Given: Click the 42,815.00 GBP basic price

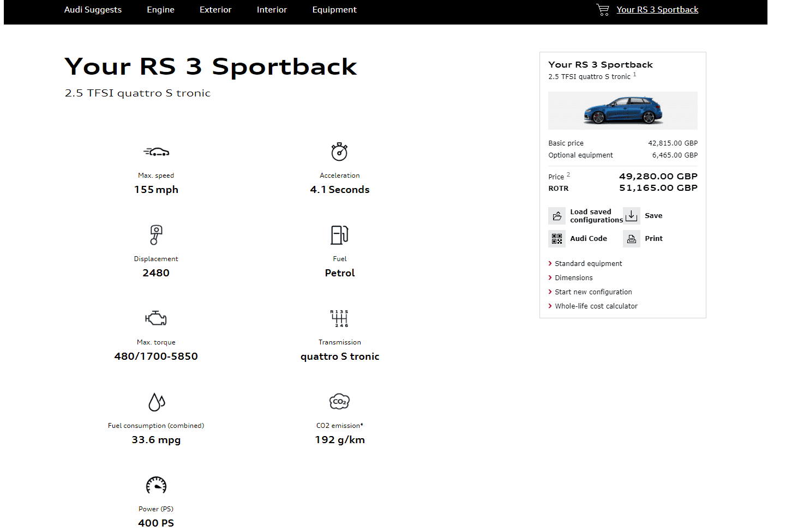Looking at the screenshot, I should point(673,143).
